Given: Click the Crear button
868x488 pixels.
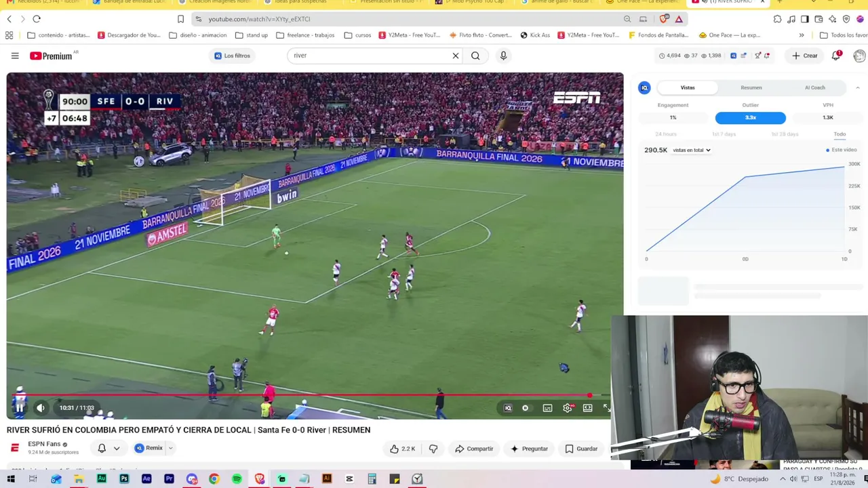Looking at the screenshot, I should (x=804, y=56).
